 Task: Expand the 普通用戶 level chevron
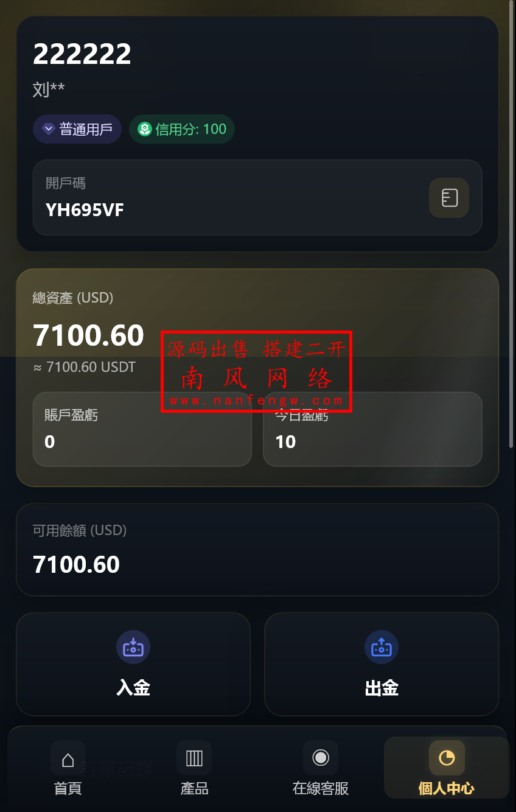pos(49,129)
